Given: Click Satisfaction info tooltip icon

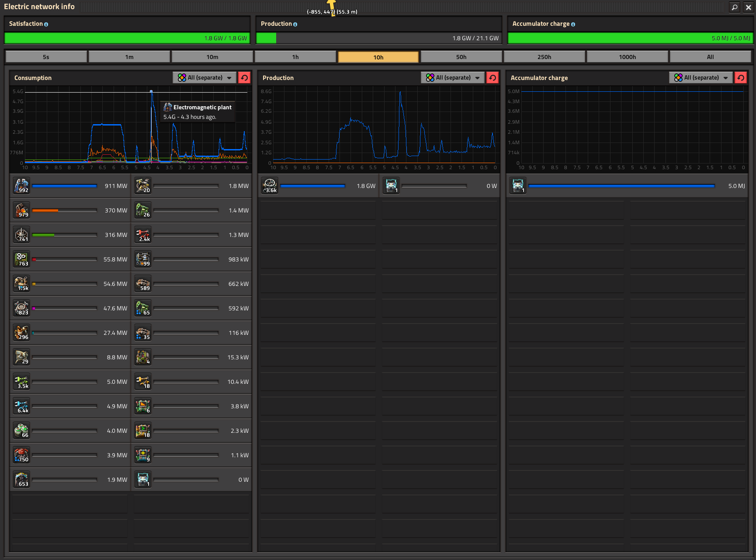Looking at the screenshot, I should [46, 24].
